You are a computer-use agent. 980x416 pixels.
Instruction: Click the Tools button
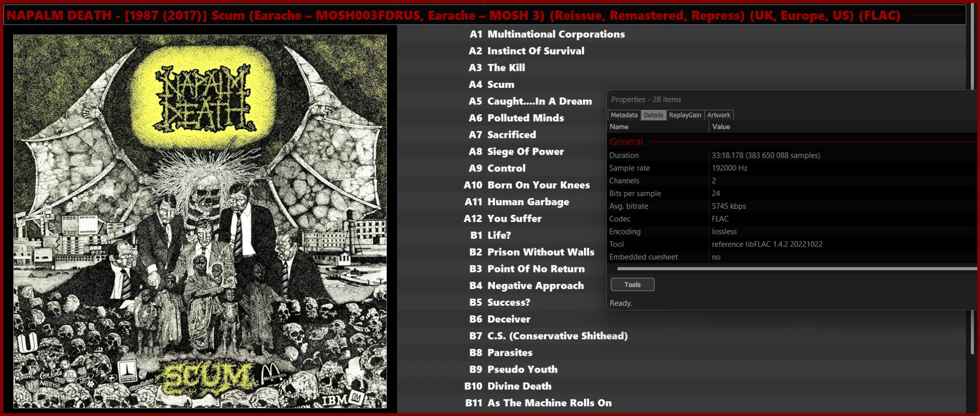[632, 285]
